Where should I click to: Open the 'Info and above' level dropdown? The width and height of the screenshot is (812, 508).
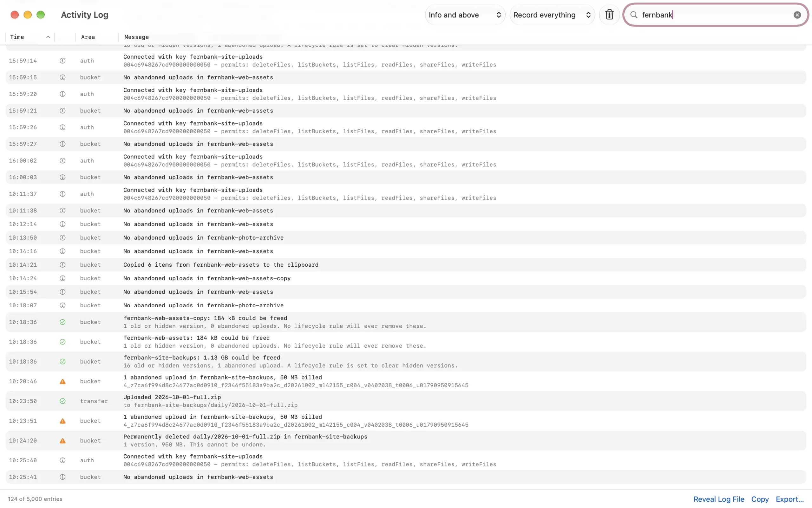465,15
